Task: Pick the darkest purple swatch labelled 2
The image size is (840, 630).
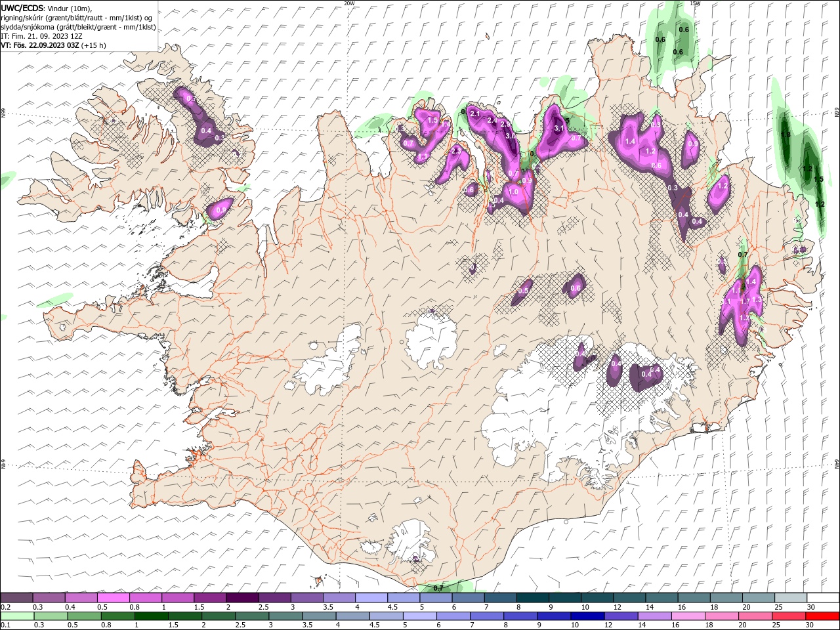Action: (241, 598)
